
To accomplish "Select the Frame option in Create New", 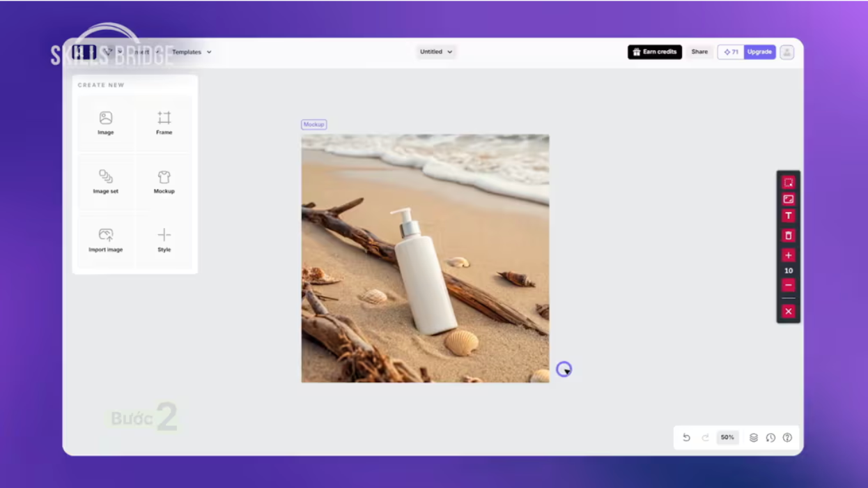I will (164, 123).
